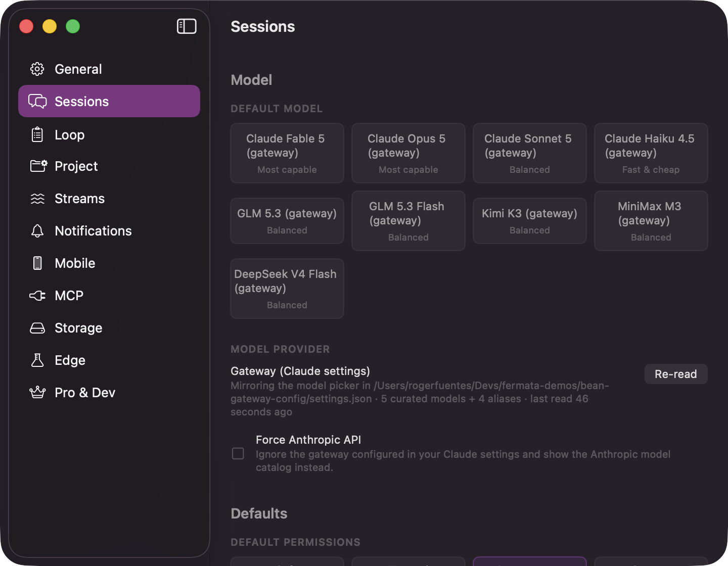Choose MiniMax M3 (gateway) model card
The width and height of the screenshot is (728, 566).
point(651,221)
